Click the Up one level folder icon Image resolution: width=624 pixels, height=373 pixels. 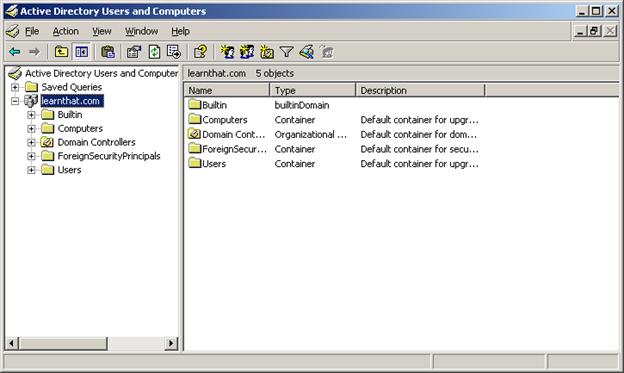click(61, 52)
